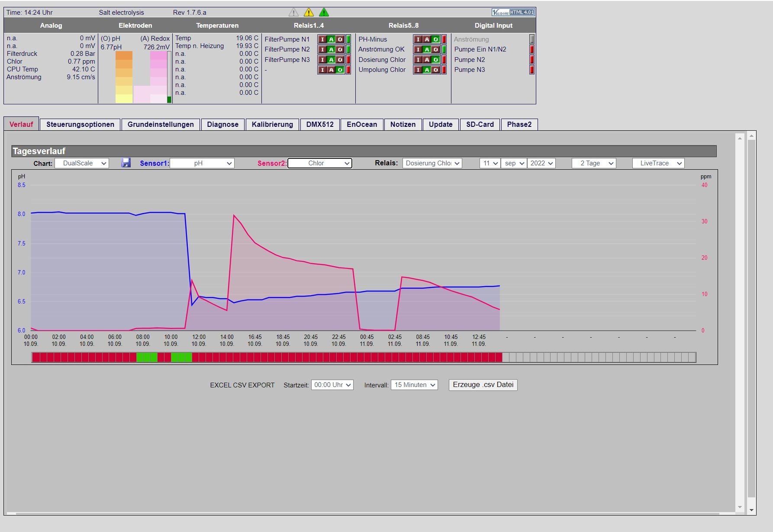
Task: Click the Temp reading 19.06 C
Action: tap(247, 38)
